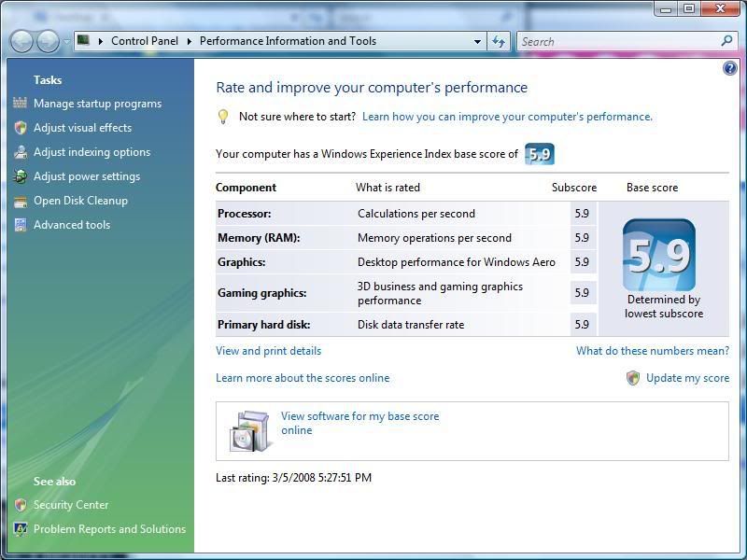Click the shield icon beside Update my score
747x560 pixels.
click(633, 378)
